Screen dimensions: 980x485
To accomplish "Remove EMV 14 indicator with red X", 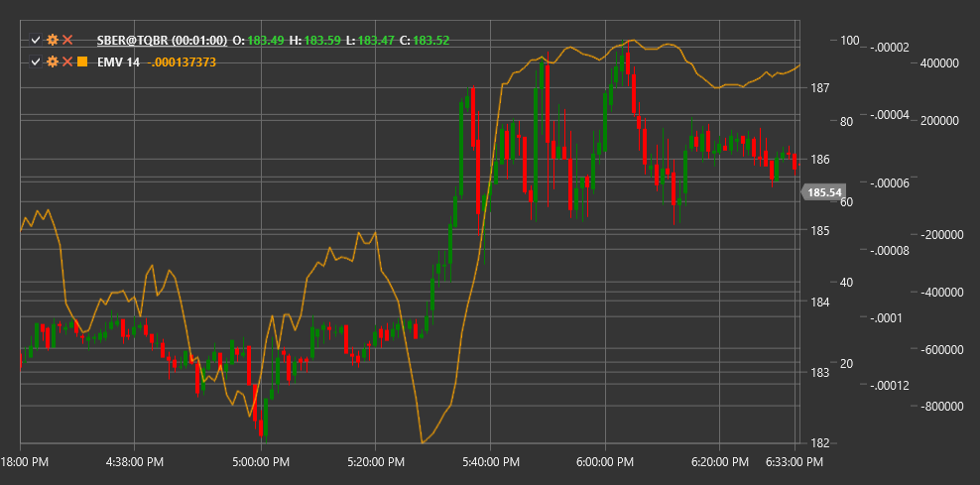I will coord(67,61).
